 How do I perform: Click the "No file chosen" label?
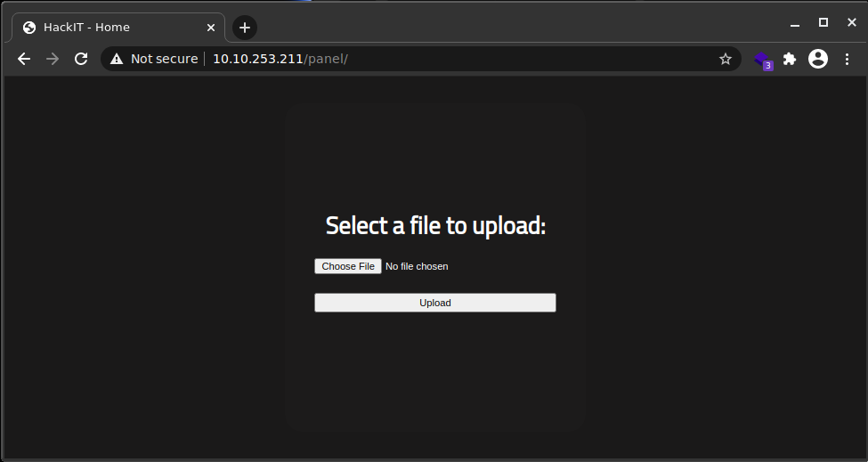pos(417,266)
